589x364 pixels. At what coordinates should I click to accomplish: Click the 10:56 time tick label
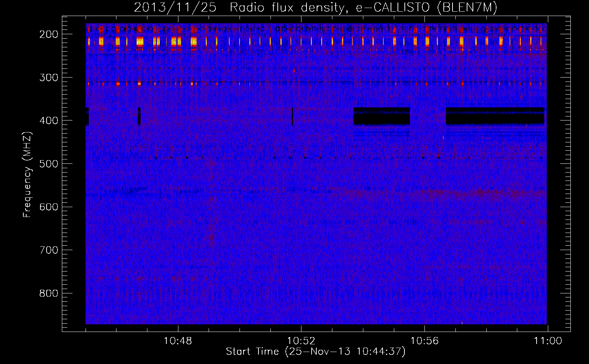point(424,341)
